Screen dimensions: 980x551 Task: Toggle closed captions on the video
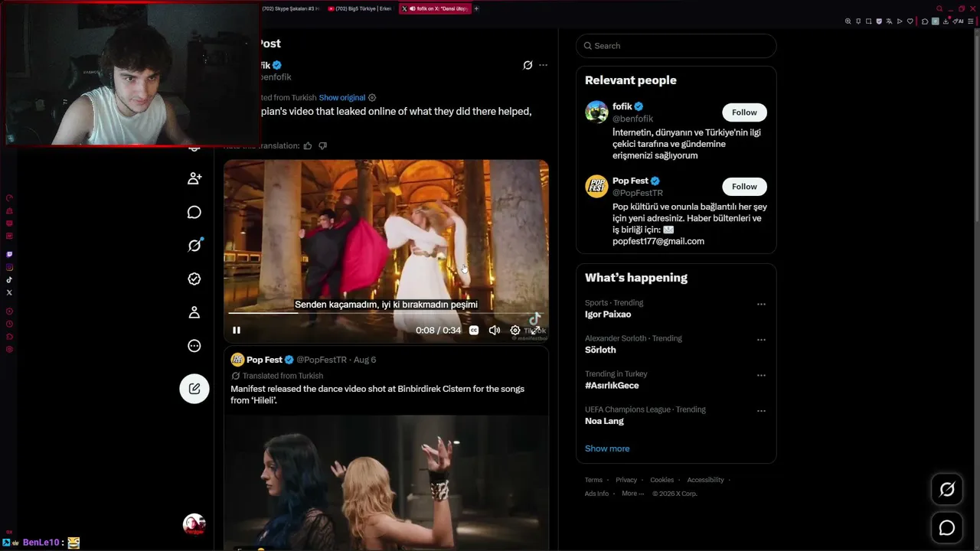coord(474,331)
